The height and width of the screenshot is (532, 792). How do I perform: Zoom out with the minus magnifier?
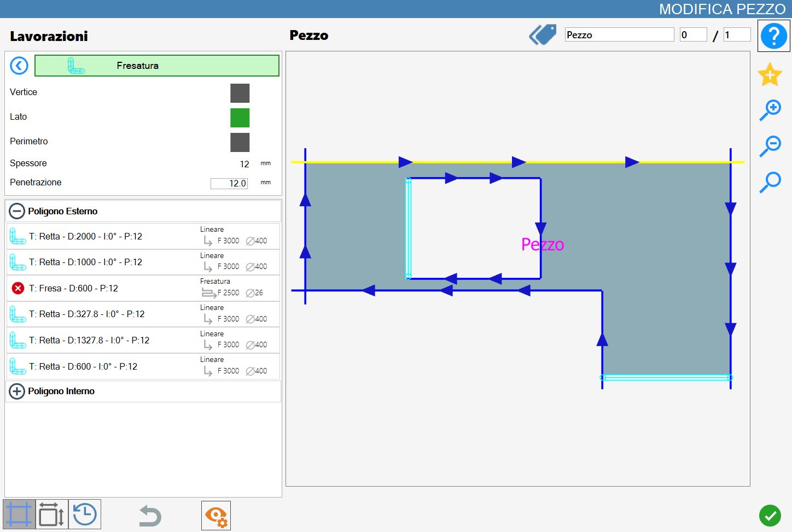point(770,146)
